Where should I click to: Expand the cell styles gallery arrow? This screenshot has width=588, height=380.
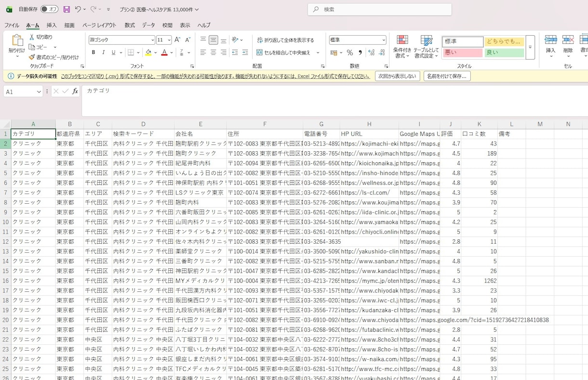[x=530, y=47]
